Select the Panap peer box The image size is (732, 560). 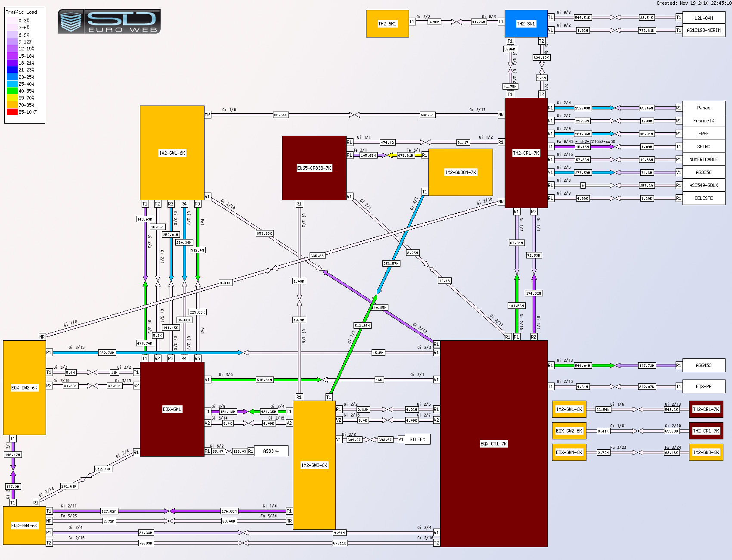tap(704, 108)
